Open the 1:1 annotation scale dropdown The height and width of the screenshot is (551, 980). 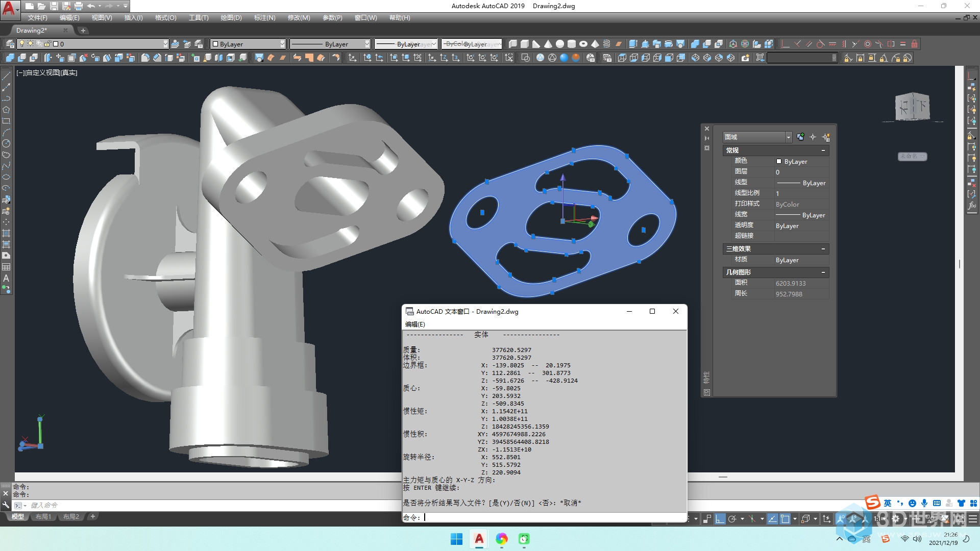pos(880,519)
